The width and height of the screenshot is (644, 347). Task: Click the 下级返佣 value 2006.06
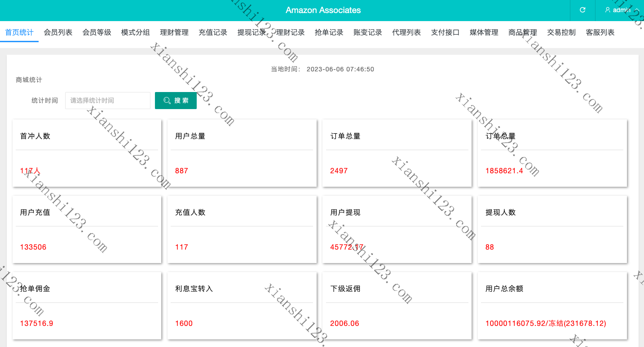344,323
